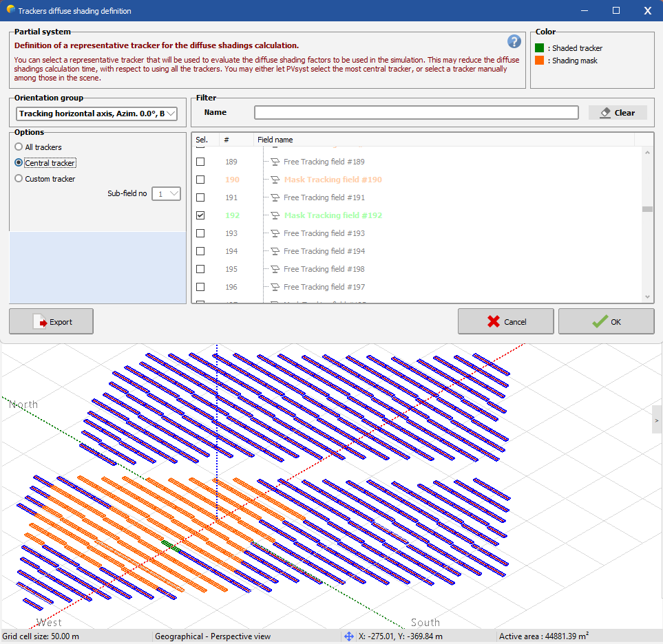Click the list scroll up arrow
Image resolution: width=663 pixels, height=644 pixels.
point(647,153)
